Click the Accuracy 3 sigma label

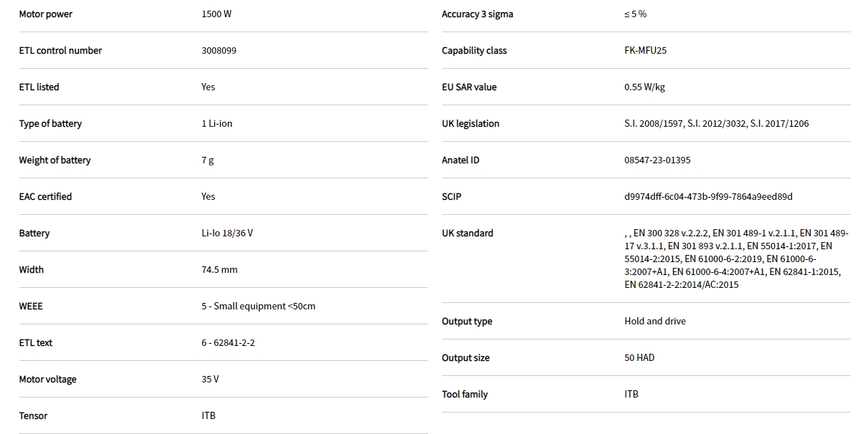coord(477,14)
